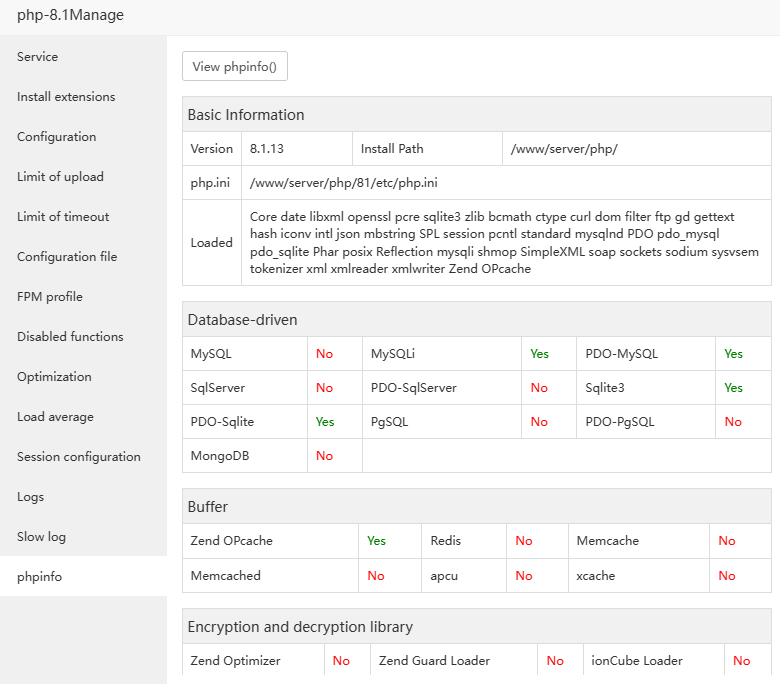
Task: Open the Service section
Action: [38, 57]
